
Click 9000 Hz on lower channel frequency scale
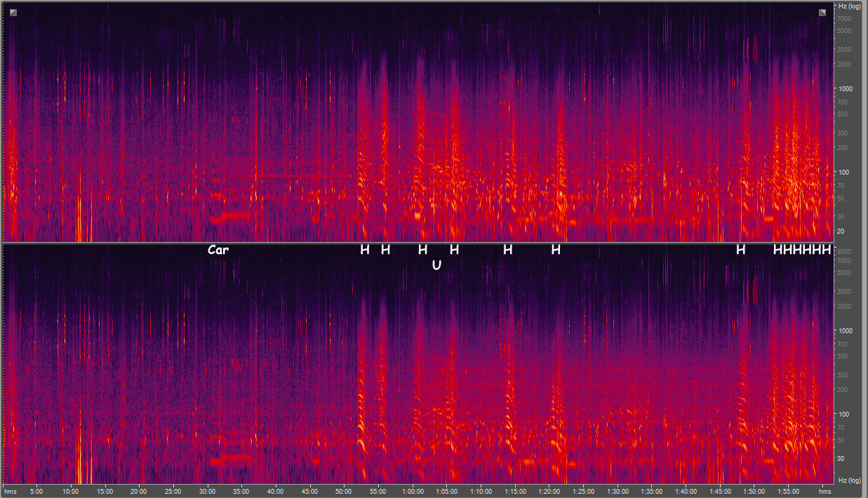[x=844, y=251]
